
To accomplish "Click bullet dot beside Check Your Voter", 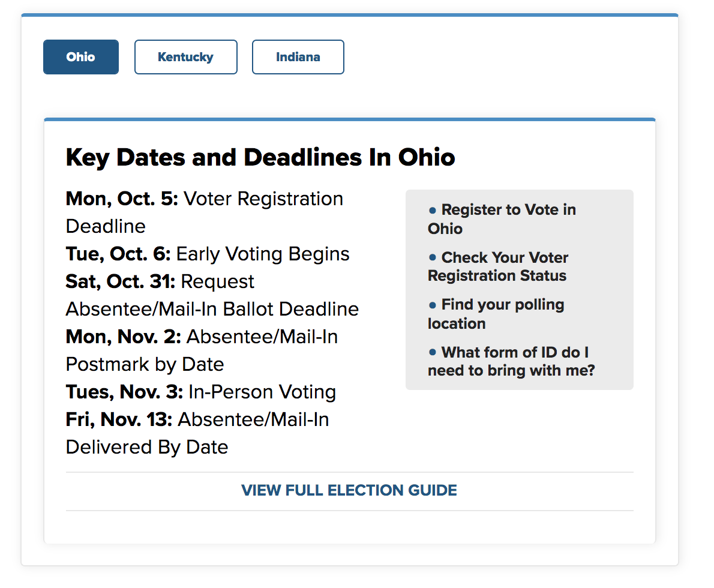I will click(x=432, y=257).
